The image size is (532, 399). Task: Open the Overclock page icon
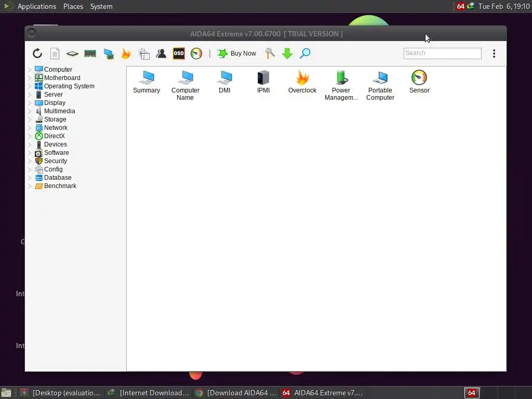[302, 82]
